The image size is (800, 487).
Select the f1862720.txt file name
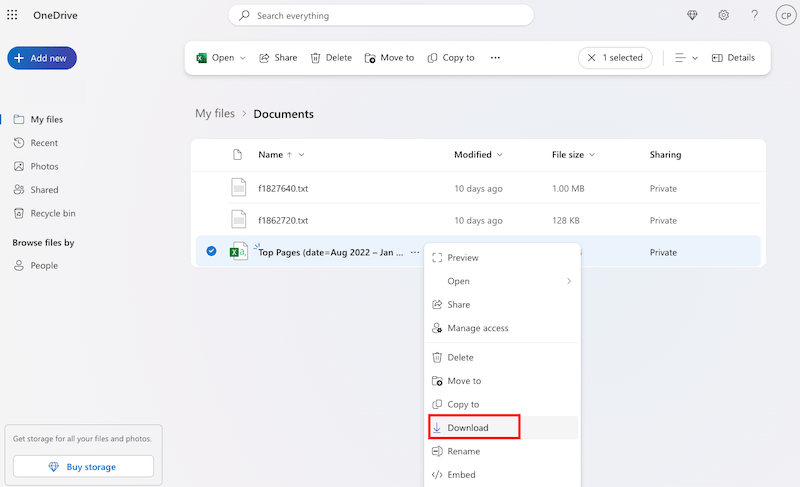point(283,220)
